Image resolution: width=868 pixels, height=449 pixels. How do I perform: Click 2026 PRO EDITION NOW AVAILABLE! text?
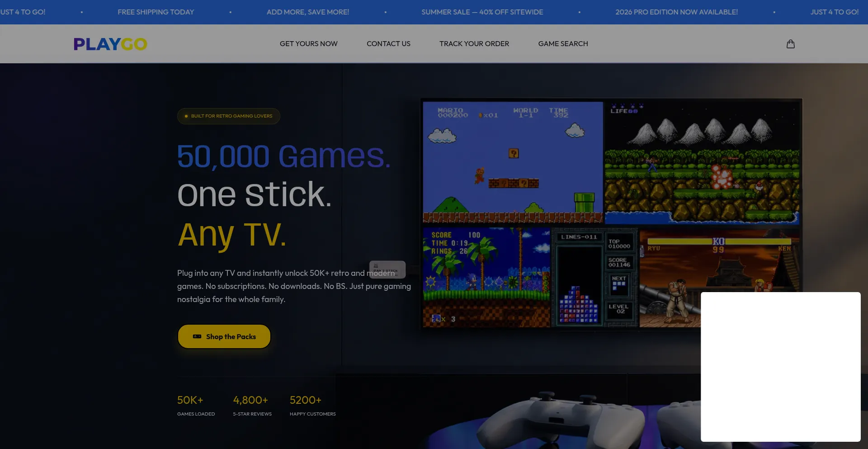(x=676, y=12)
